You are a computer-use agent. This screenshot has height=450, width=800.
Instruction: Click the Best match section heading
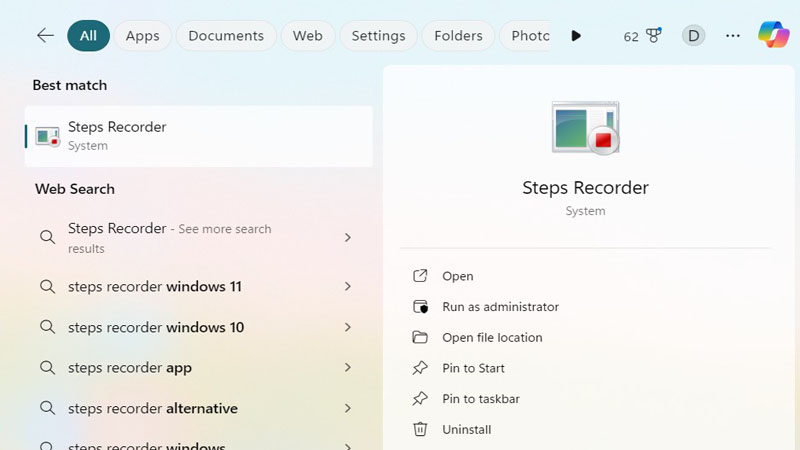click(x=70, y=85)
